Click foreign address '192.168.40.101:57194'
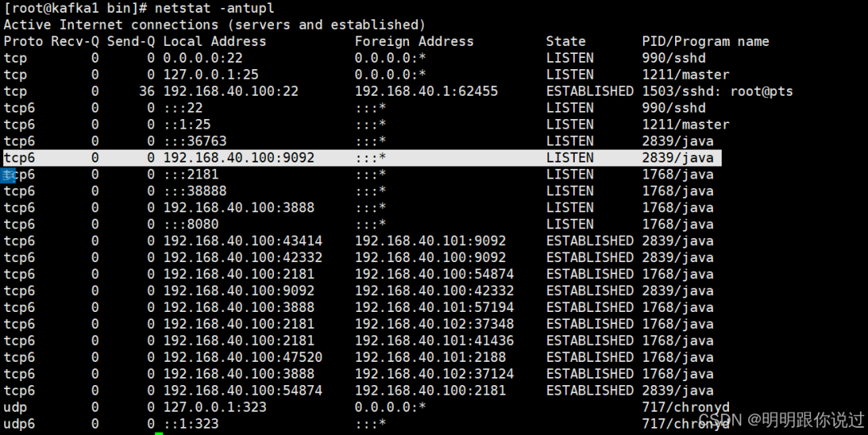 pos(434,307)
